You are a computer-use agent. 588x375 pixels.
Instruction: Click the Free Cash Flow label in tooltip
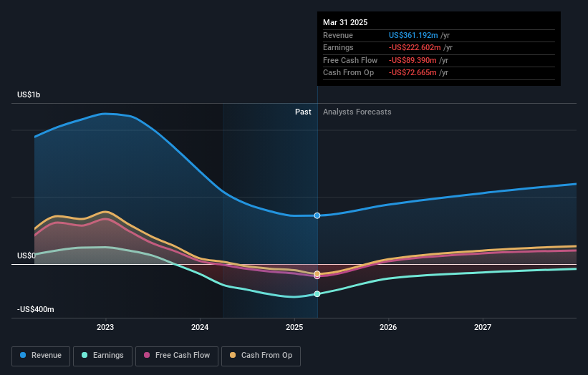point(350,60)
